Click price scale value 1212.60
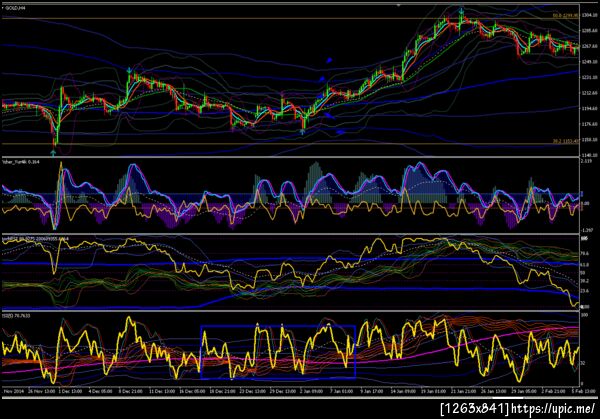Viewport: 600px width, 419px height. pyautogui.click(x=589, y=93)
